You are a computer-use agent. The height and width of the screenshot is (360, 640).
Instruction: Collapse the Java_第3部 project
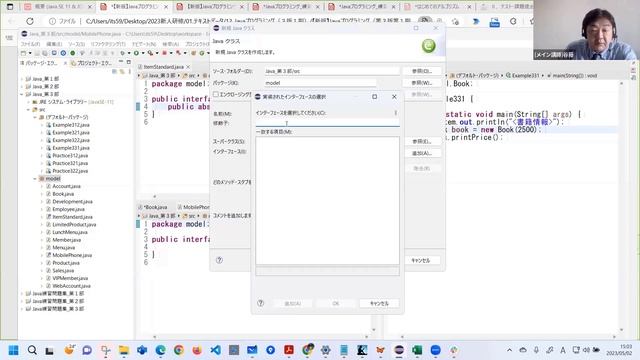(x=22, y=94)
